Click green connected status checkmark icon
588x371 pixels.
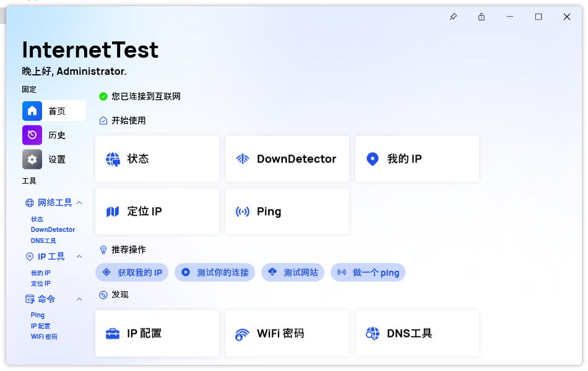(103, 96)
